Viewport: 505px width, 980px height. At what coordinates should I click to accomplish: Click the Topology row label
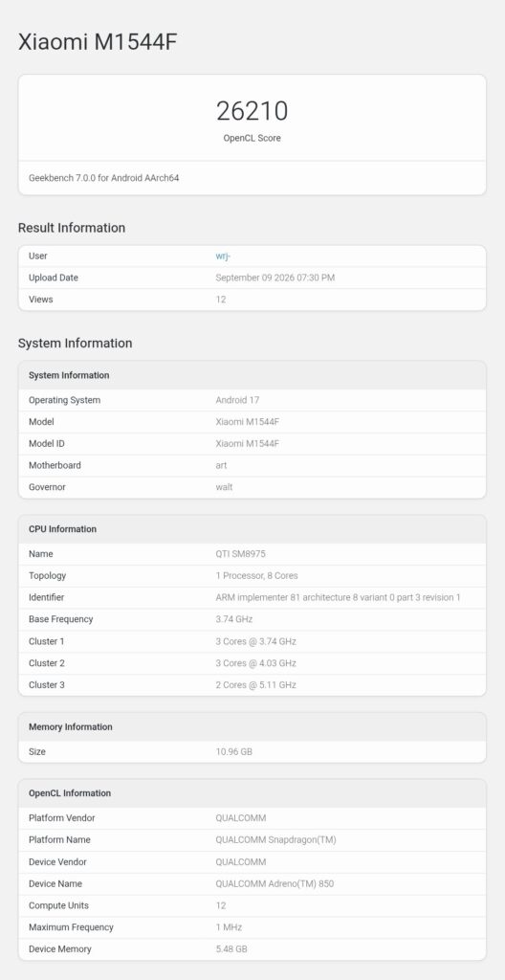click(x=48, y=575)
